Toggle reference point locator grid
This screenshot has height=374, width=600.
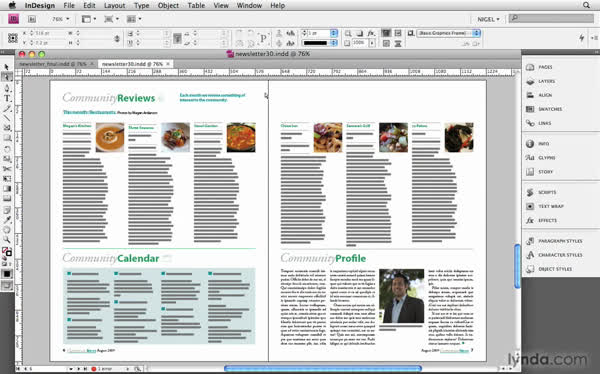(13, 38)
